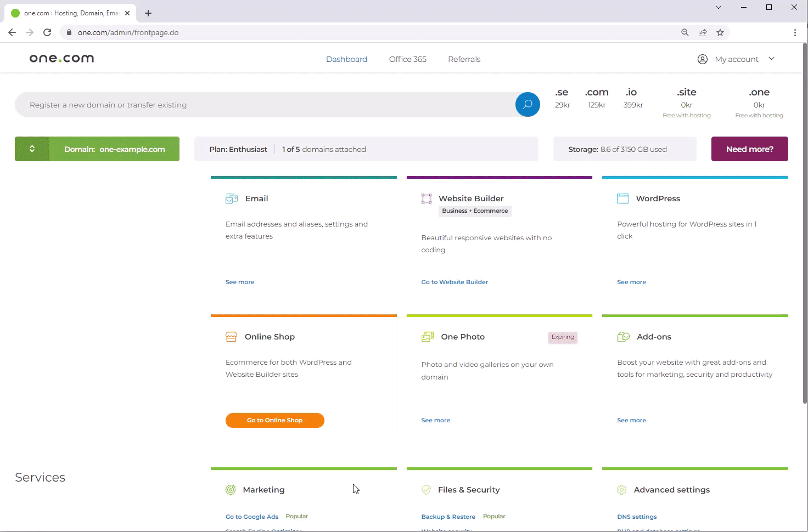This screenshot has height=532, width=808.
Task: Click the Files & Security shield icon
Action: 426,490
